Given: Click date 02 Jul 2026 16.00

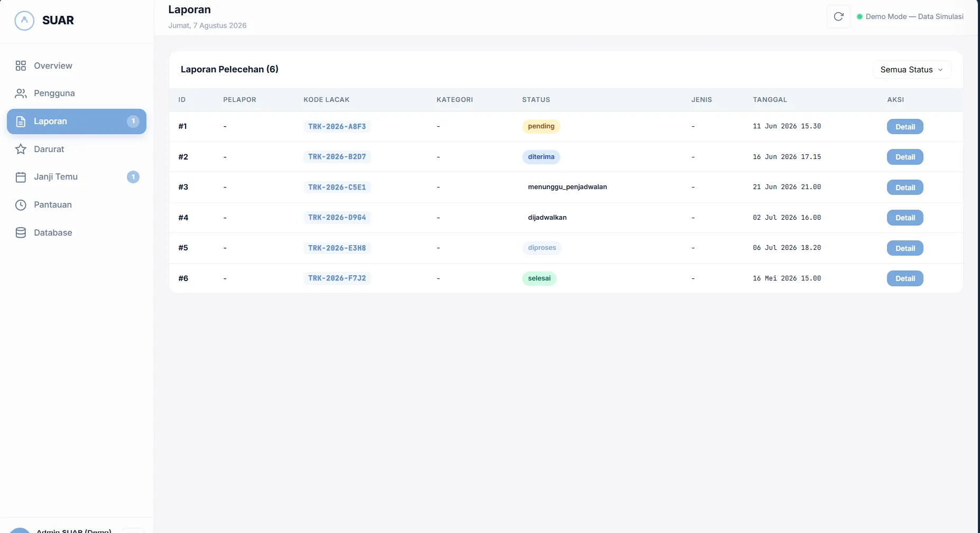Looking at the screenshot, I should click(787, 218).
